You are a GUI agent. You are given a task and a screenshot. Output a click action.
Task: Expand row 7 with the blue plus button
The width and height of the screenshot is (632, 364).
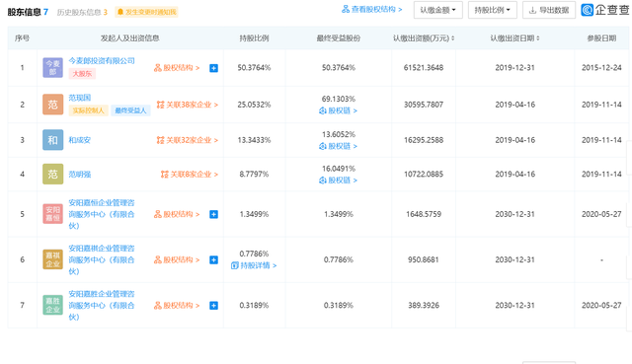tap(213, 306)
